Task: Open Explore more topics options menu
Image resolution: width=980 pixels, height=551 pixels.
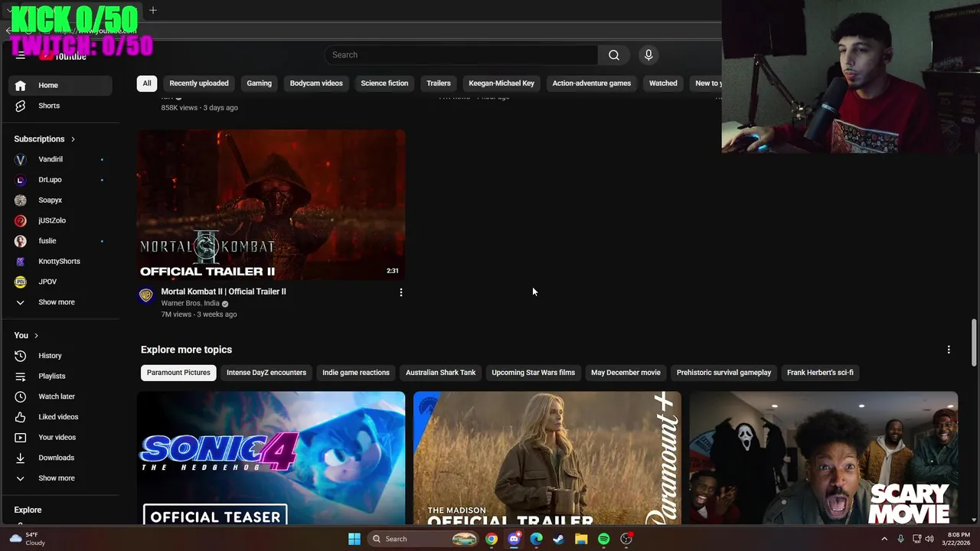Action: [949, 350]
